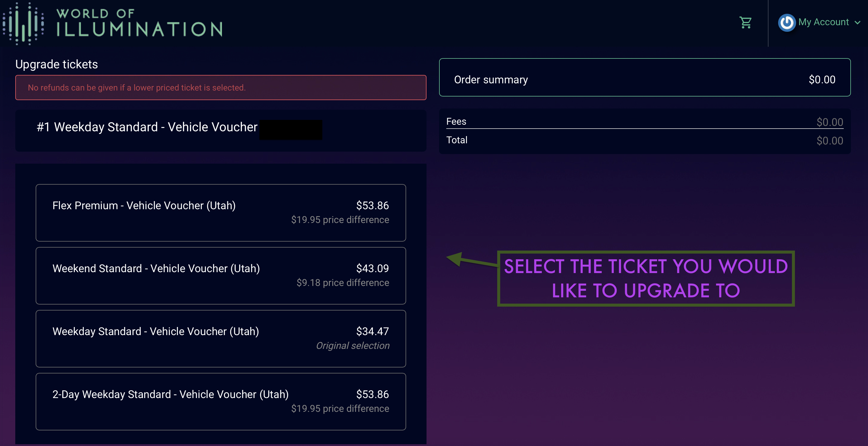Screen dimensions: 868x446
Task: Click the #1 Weekday Standard voucher header
Action: [221, 130]
